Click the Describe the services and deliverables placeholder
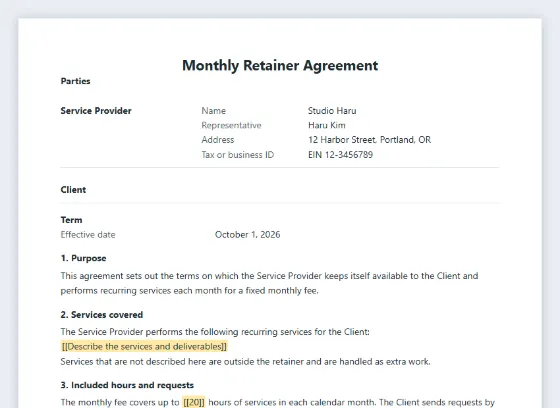 (x=144, y=347)
